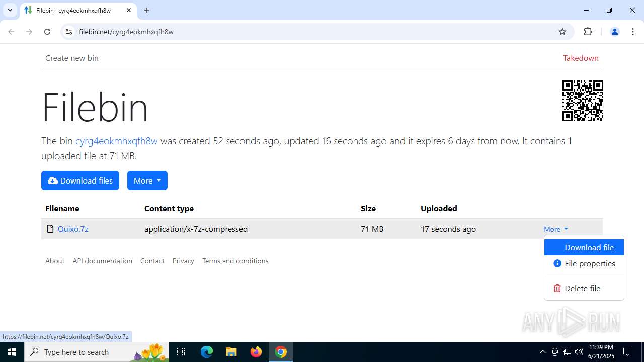Screen dimensions: 644x362
Task: Select the 17 seconds ago cell
Action: coord(448,229)
